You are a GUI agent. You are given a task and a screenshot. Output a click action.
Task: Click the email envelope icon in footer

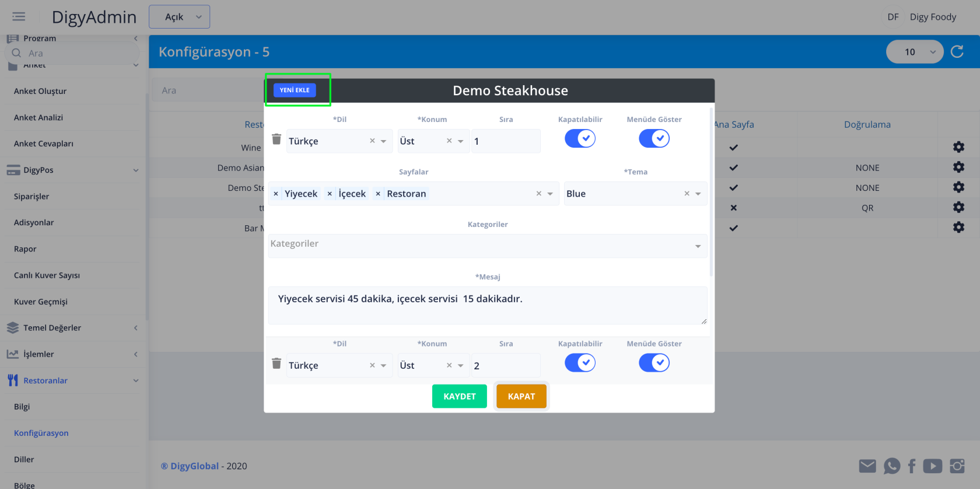867,466
